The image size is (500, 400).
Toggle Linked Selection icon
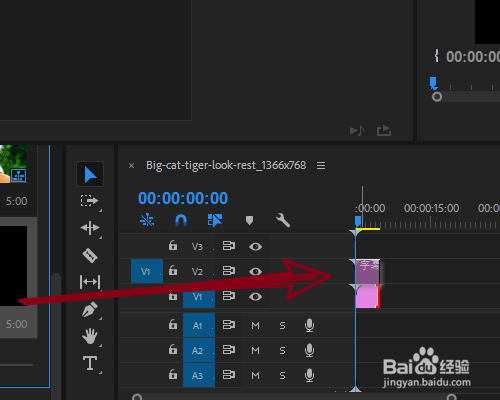coord(215,220)
